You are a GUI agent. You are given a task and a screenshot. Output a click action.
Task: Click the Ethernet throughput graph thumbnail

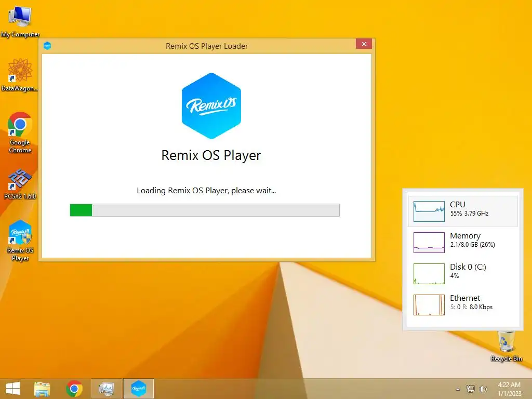(429, 305)
